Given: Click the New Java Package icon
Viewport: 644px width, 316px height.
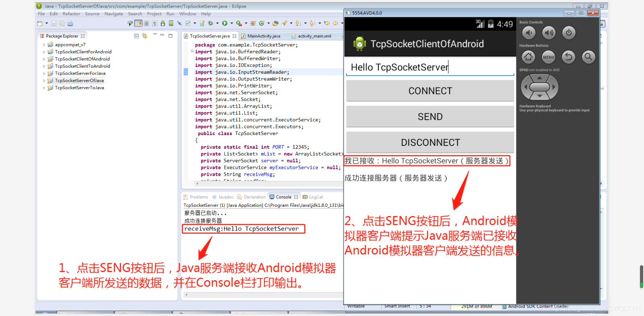Looking at the screenshot, I should click(253, 23).
